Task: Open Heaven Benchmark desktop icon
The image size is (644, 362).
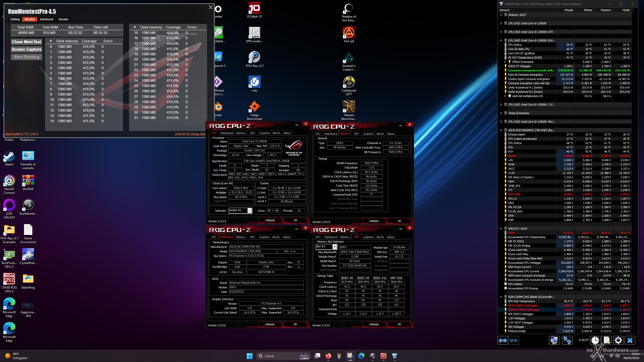Action: 349,110
